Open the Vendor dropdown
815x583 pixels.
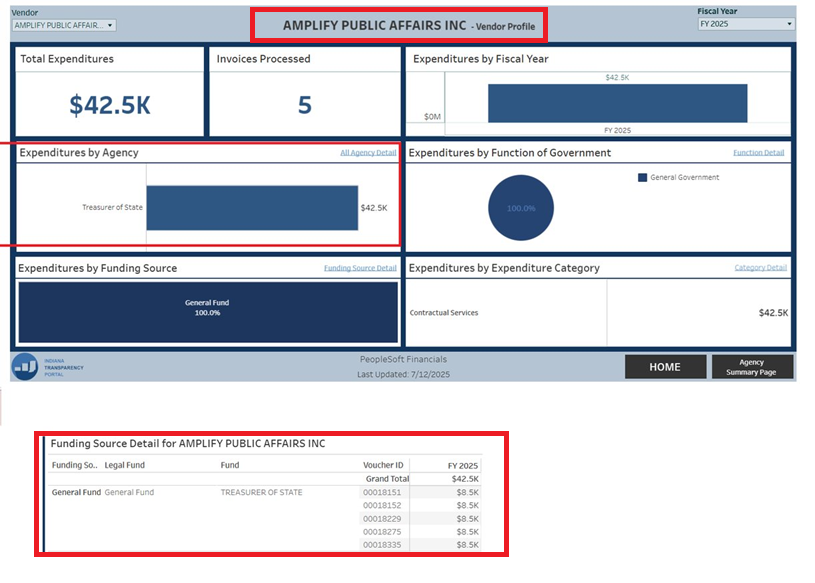click(x=63, y=25)
